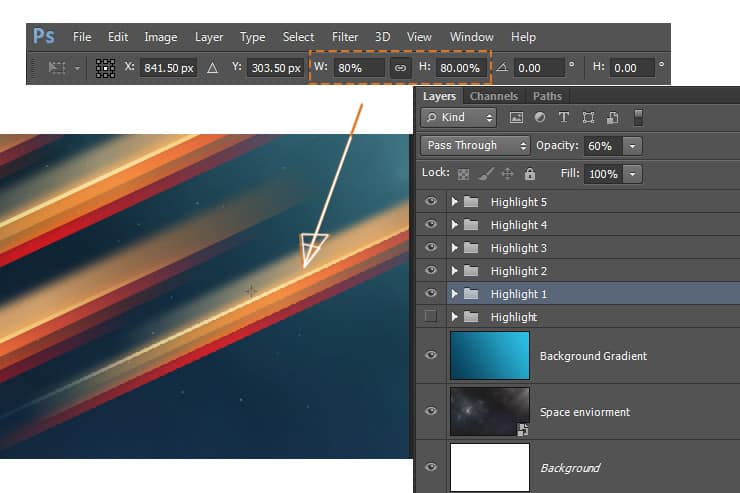This screenshot has width=740, height=493.
Task: Open the Pass Through blend mode dropdown
Action: point(475,145)
